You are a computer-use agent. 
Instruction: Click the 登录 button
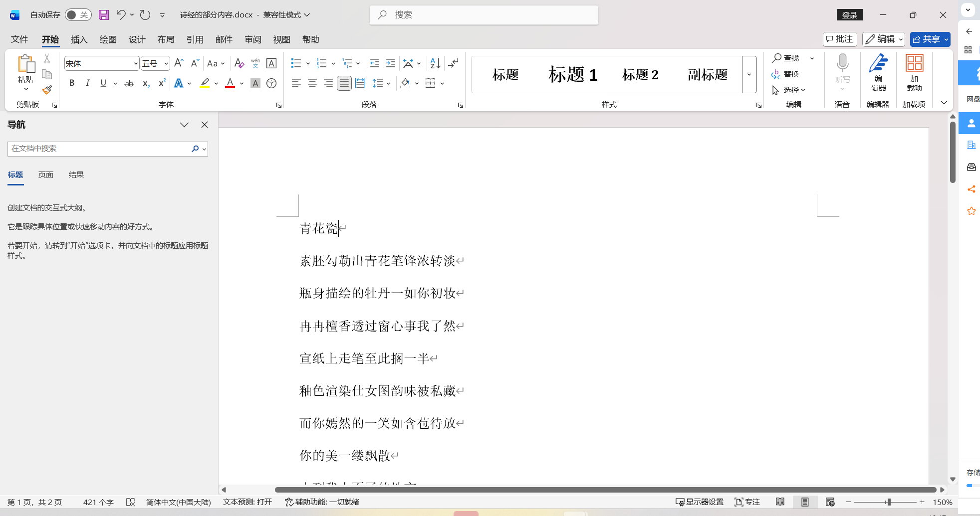tap(850, 15)
